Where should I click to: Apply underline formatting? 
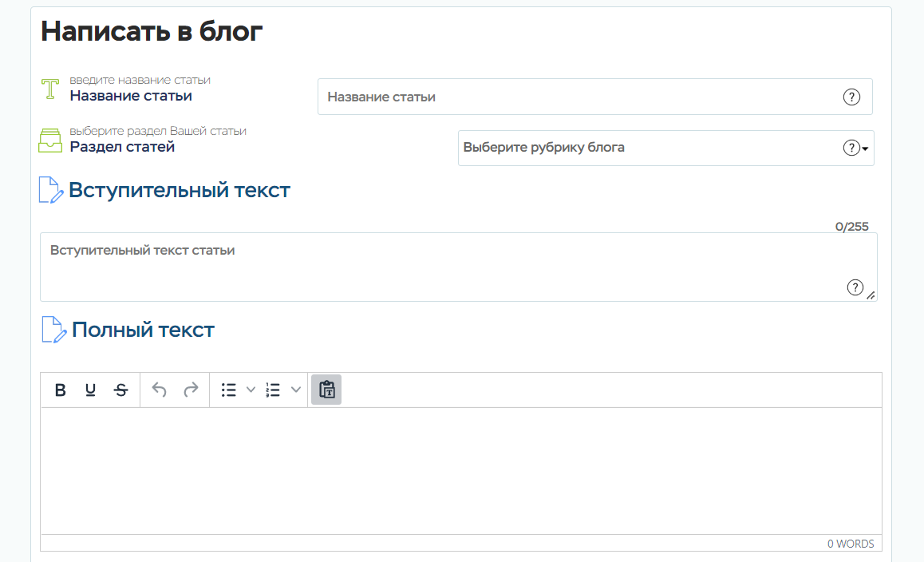point(90,390)
